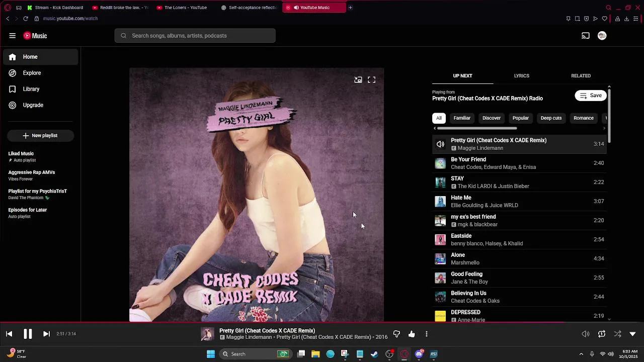Reload the browser page
The width and height of the screenshot is (644, 362).
coord(26,19)
